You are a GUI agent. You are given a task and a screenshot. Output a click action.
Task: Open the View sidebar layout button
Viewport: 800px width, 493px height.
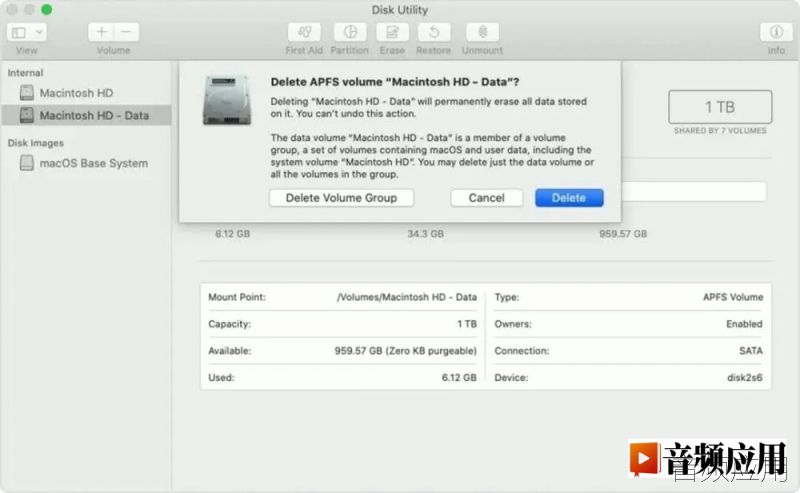point(19,33)
